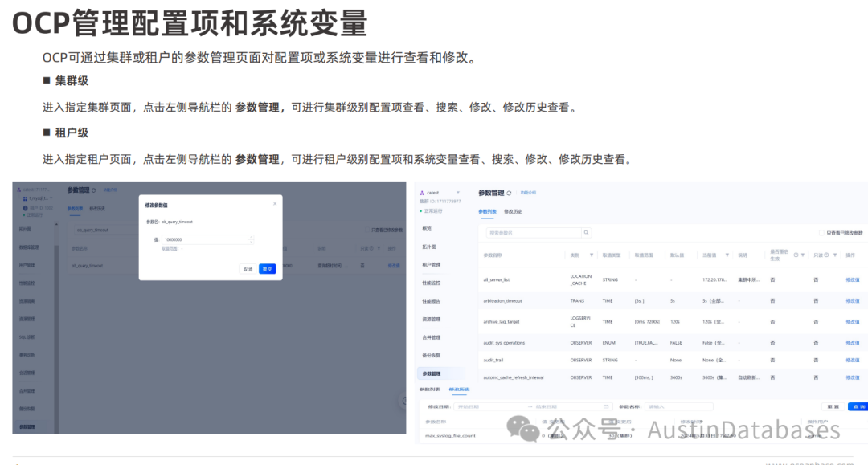Click 取消 in the modify parameter dialog
This screenshot has width=868, height=465.
click(x=248, y=269)
